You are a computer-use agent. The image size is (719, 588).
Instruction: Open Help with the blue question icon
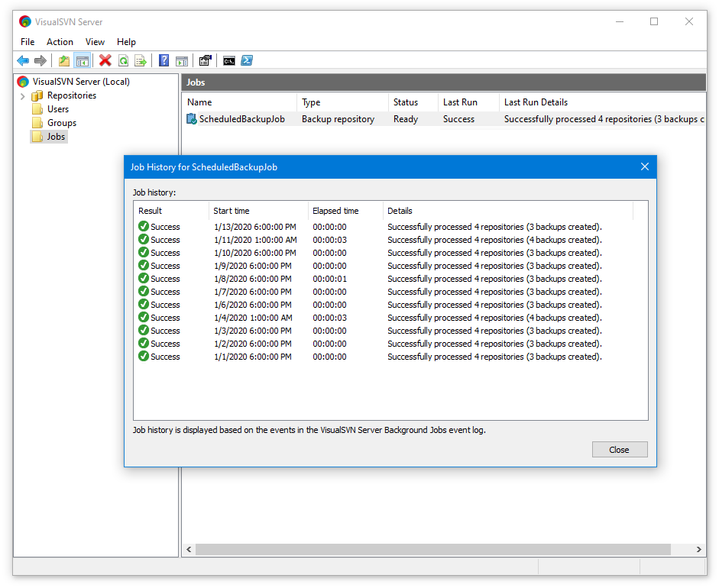(x=164, y=61)
